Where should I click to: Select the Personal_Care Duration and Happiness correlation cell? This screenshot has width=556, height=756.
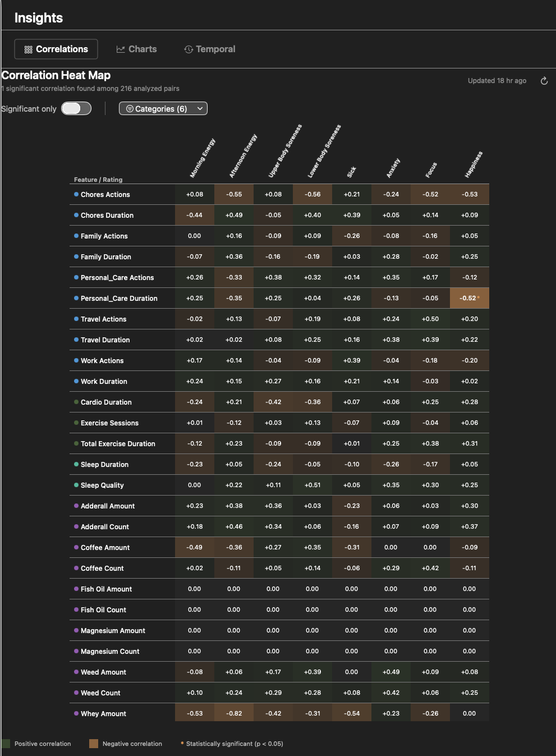click(469, 298)
